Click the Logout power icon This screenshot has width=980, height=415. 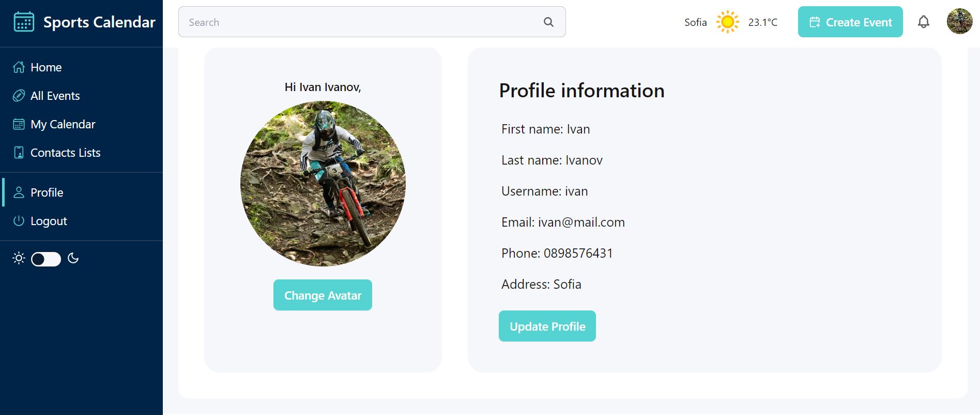coord(19,221)
